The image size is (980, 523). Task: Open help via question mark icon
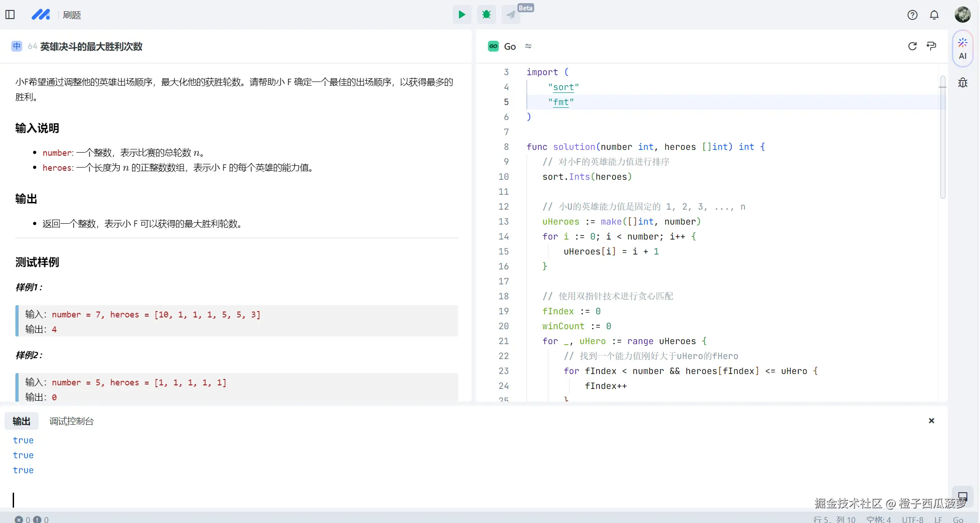912,15
